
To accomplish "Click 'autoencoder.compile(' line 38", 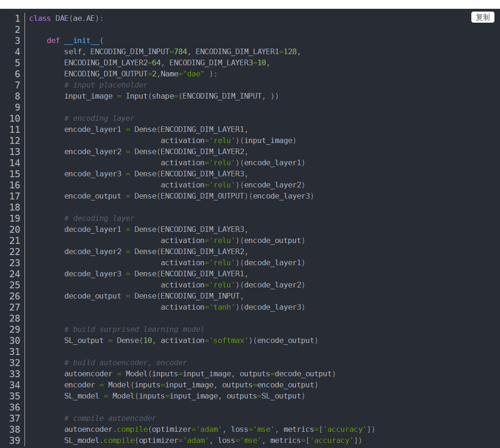I will [220, 429].
